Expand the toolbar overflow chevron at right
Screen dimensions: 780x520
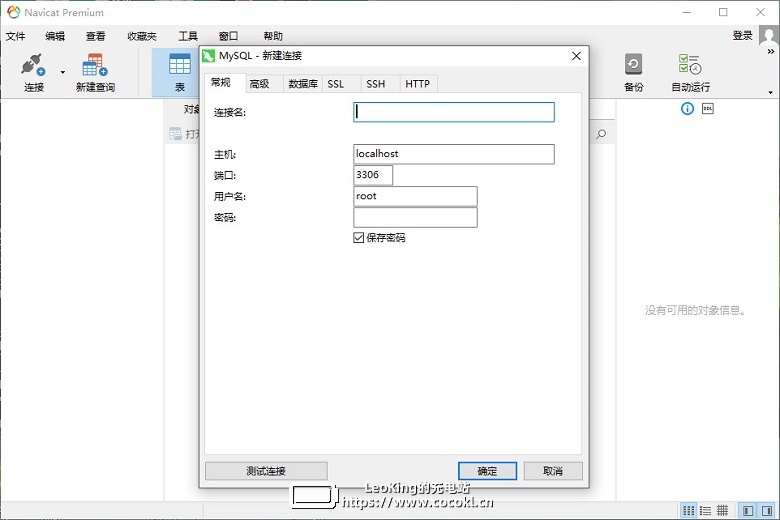click(x=771, y=52)
